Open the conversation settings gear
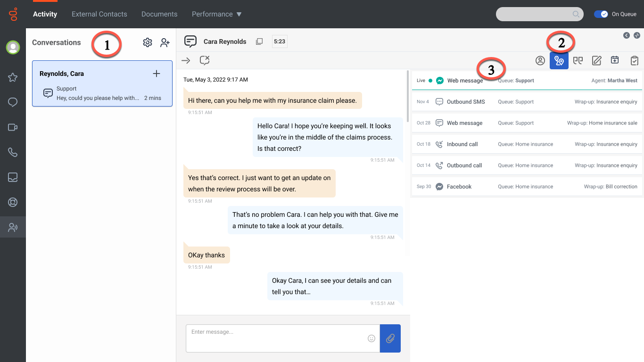The width and height of the screenshot is (644, 362). click(x=147, y=42)
